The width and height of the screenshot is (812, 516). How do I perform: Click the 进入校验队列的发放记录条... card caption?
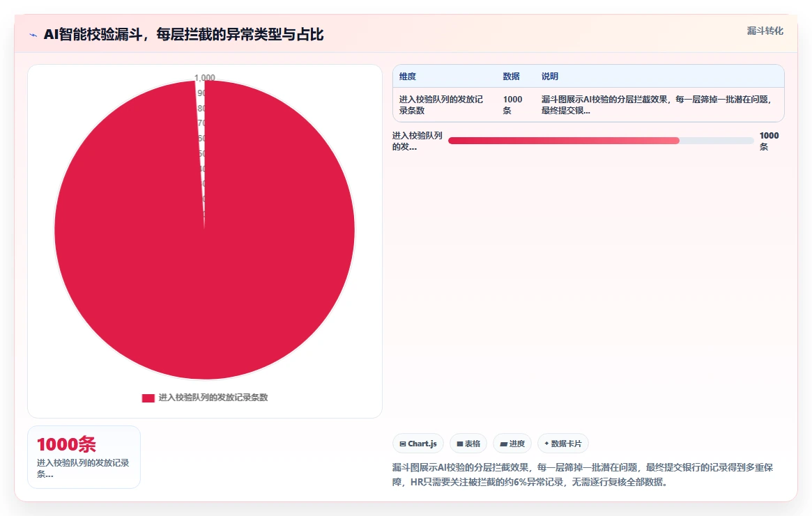tap(83, 468)
